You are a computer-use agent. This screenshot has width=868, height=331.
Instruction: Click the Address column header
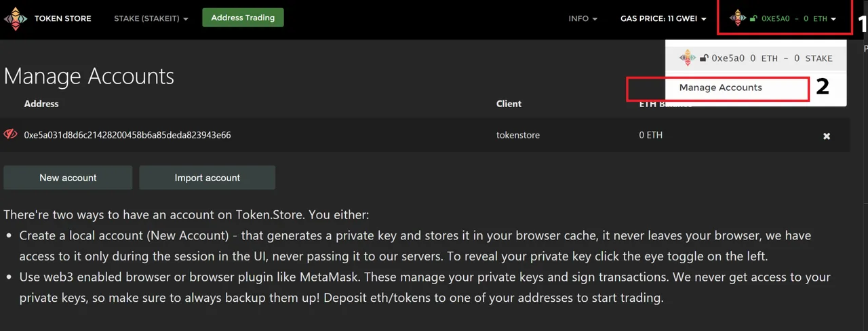click(x=41, y=104)
